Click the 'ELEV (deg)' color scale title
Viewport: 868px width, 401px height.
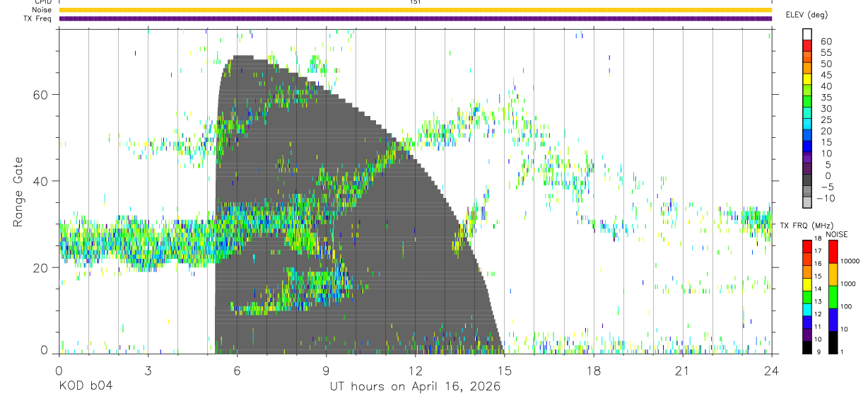(807, 15)
